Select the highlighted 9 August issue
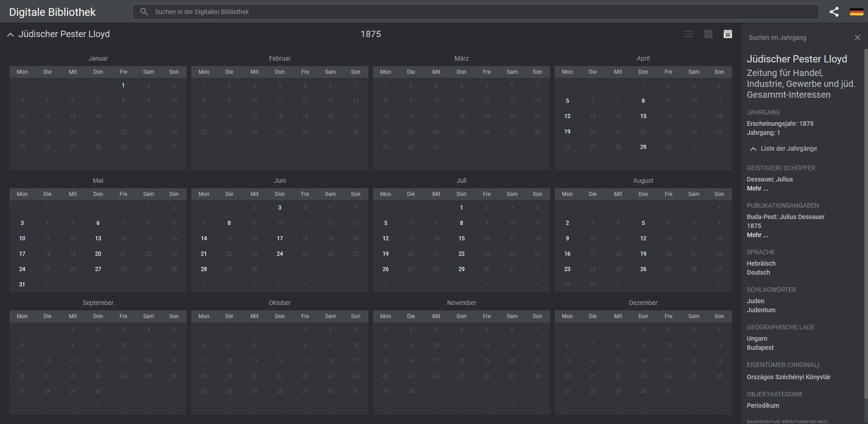 pos(567,238)
